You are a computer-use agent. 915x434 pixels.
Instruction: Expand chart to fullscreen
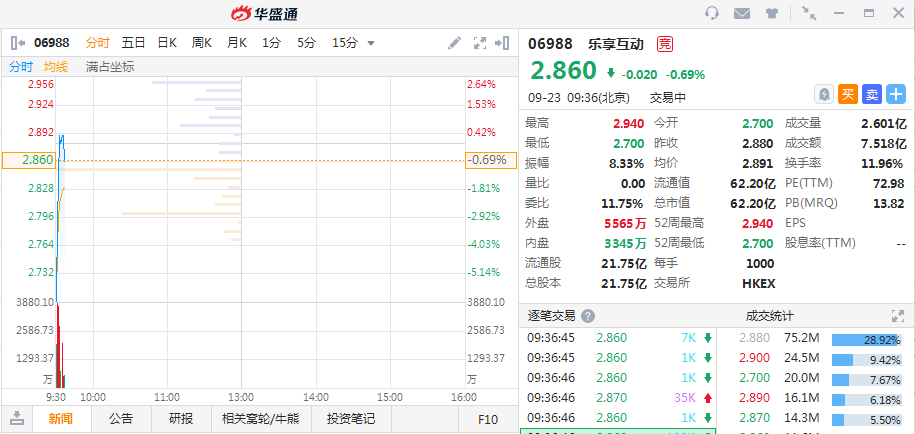tap(480, 43)
